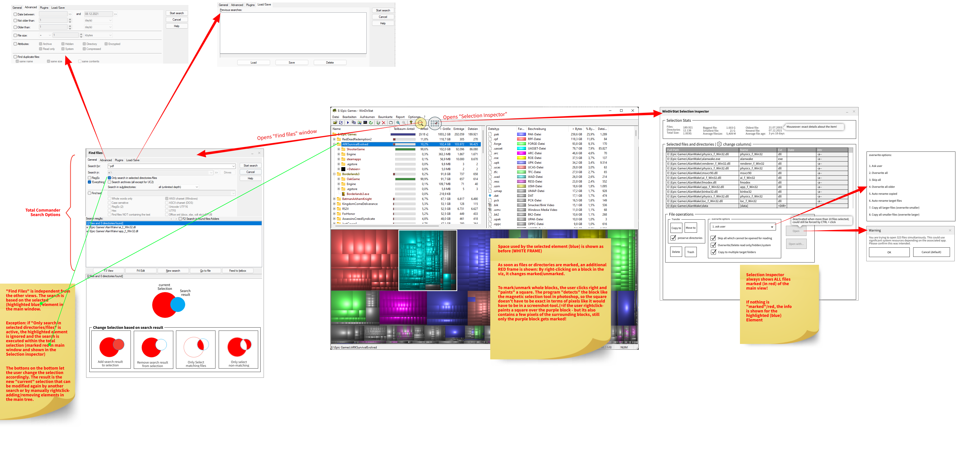Click the command prompt toolbar icon
The height and width of the screenshot is (452, 980).
tap(365, 122)
